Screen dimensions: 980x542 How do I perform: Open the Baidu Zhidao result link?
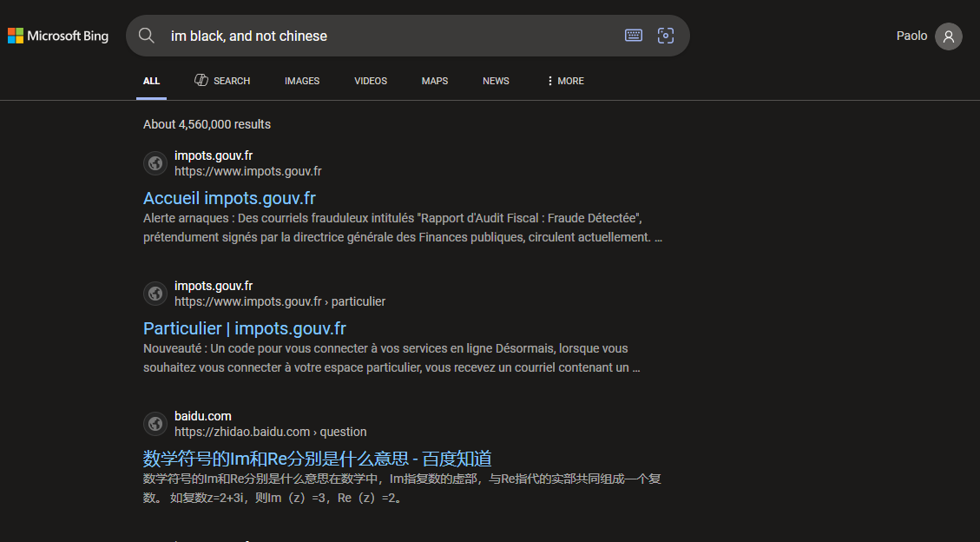[x=319, y=458]
